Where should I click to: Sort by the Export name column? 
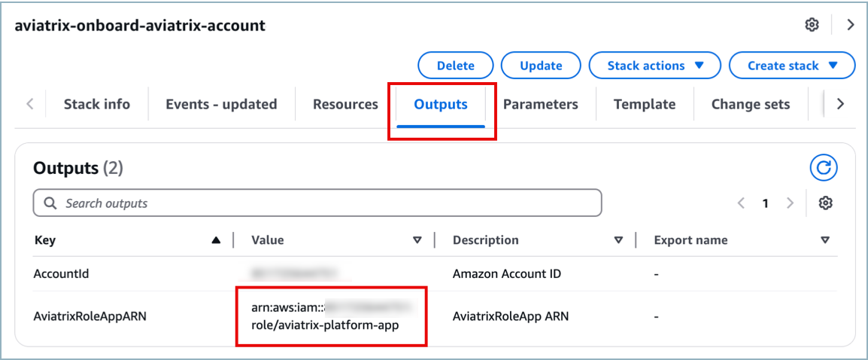pos(824,240)
